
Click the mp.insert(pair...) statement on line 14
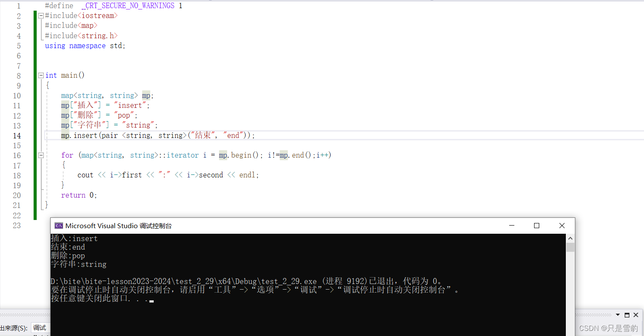click(x=158, y=135)
